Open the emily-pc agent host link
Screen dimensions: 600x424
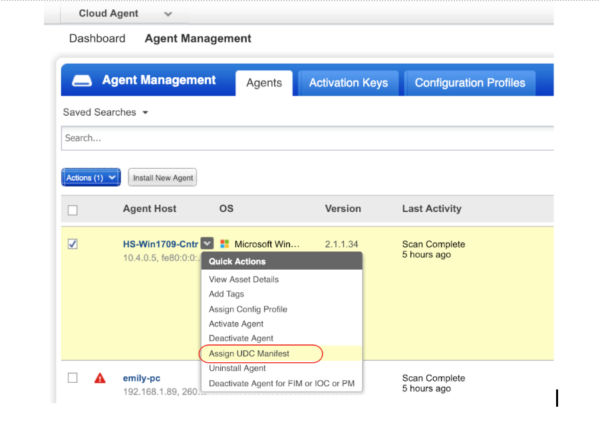tap(142, 378)
